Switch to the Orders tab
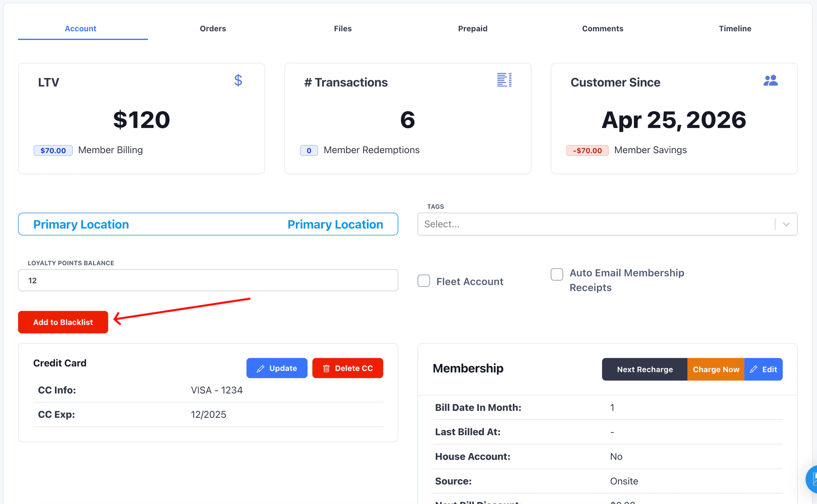This screenshot has width=817, height=504. (x=213, y=29)
